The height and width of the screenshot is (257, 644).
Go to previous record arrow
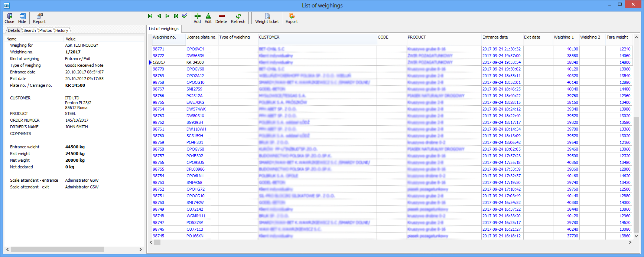tap(159, 16)
